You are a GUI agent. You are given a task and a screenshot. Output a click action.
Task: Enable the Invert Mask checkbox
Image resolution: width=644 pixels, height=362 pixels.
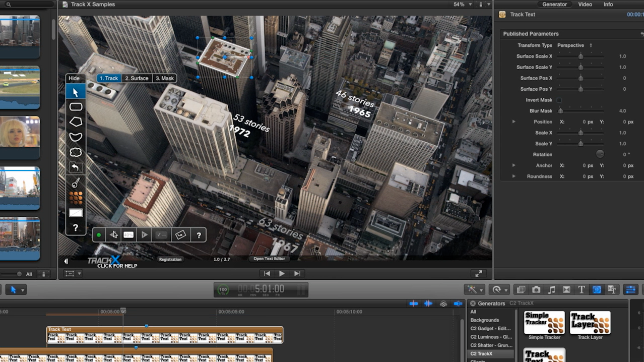(559, 100)
